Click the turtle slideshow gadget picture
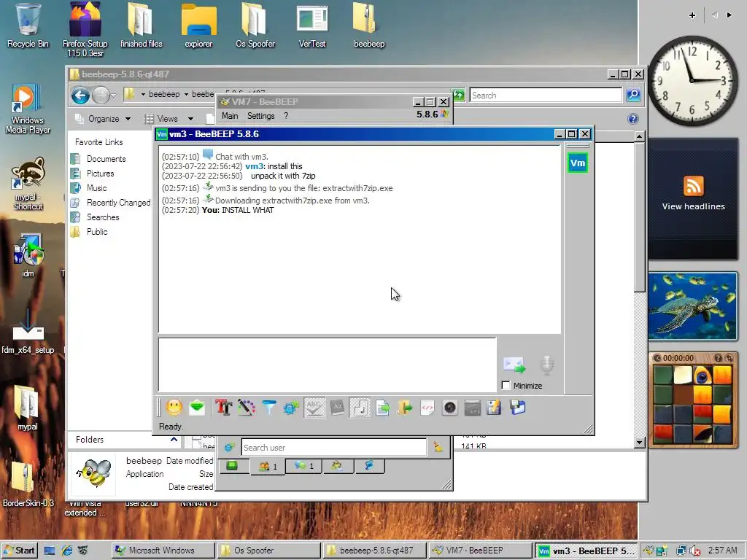The width and height of the screenshot is (747, 560). pyautogui.click(x=693, y=306)
